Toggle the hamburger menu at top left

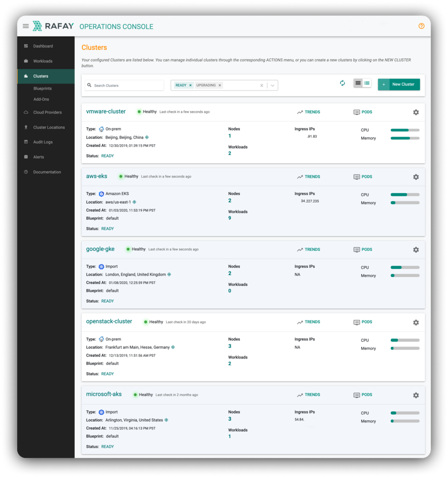coord(26,26)
